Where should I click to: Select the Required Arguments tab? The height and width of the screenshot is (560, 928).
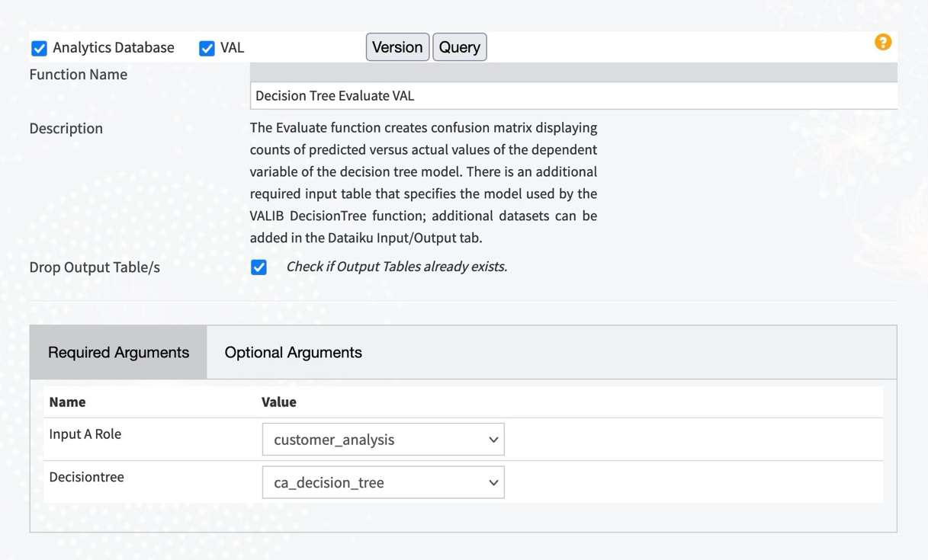coord(118,352)
